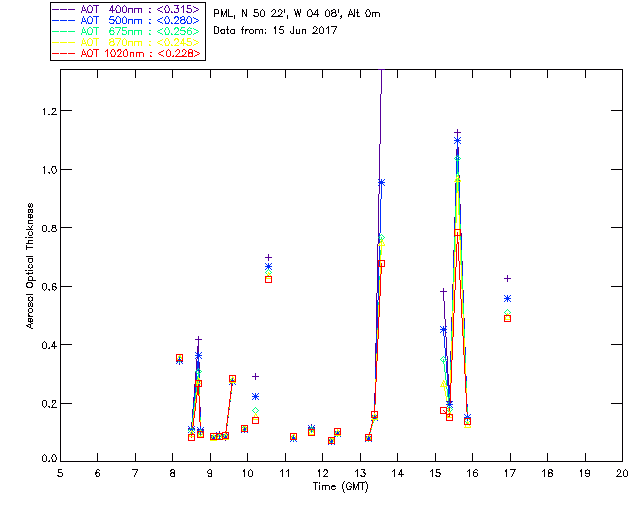640x512 pixels.
Task: Select the red square at the 15.6 hour peak
Action: [458, 233]
